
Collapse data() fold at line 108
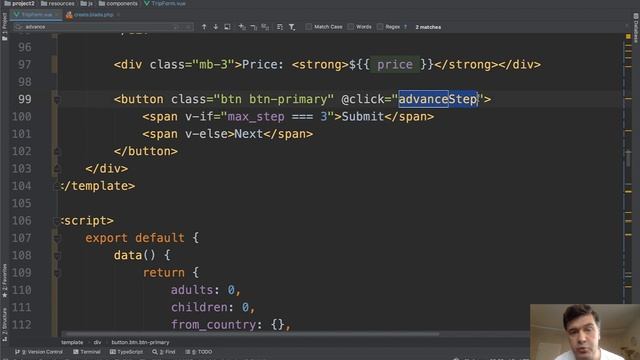tap(57, 256)
